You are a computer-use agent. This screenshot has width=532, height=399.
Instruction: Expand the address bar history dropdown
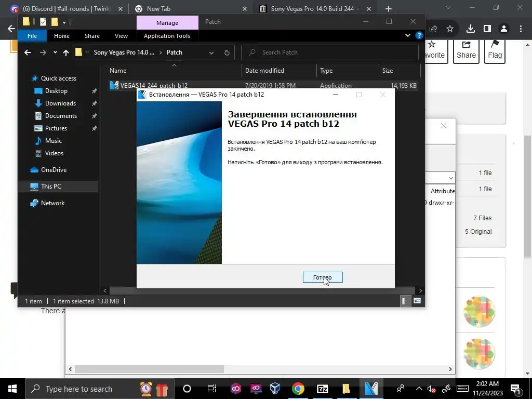tap(211, 52)
